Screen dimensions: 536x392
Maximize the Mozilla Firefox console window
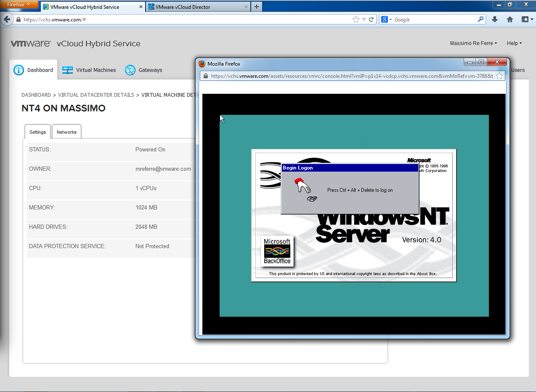[x=481, y=62]
